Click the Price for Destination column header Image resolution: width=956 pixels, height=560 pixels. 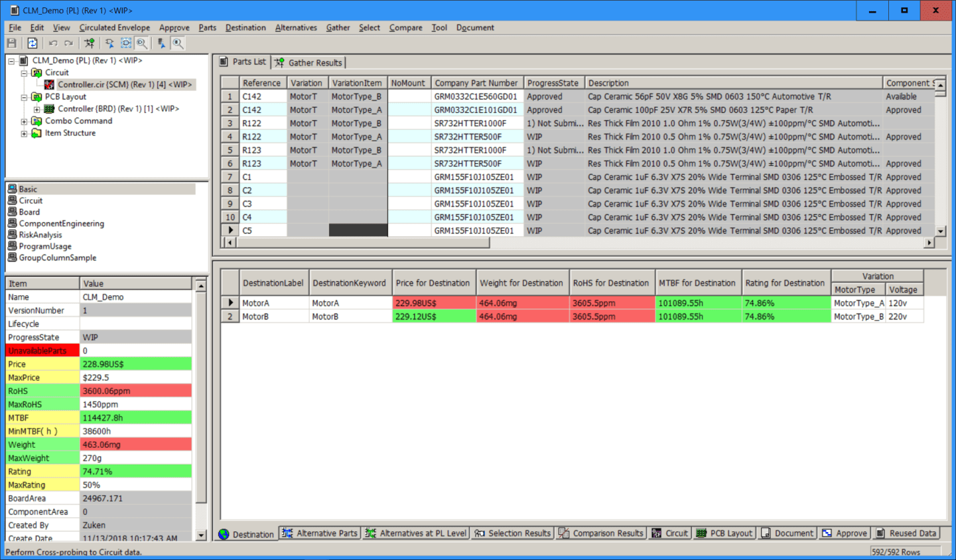[x=433, y=283]
